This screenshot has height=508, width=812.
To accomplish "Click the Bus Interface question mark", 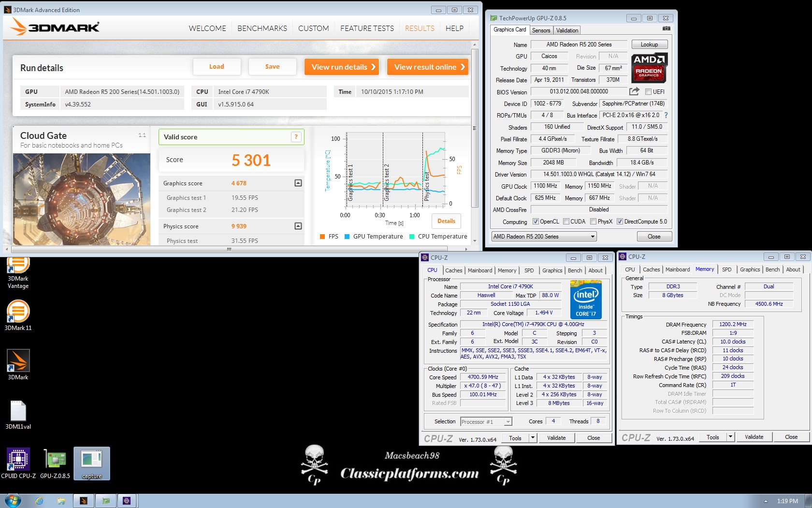I will tap(666, 115).
